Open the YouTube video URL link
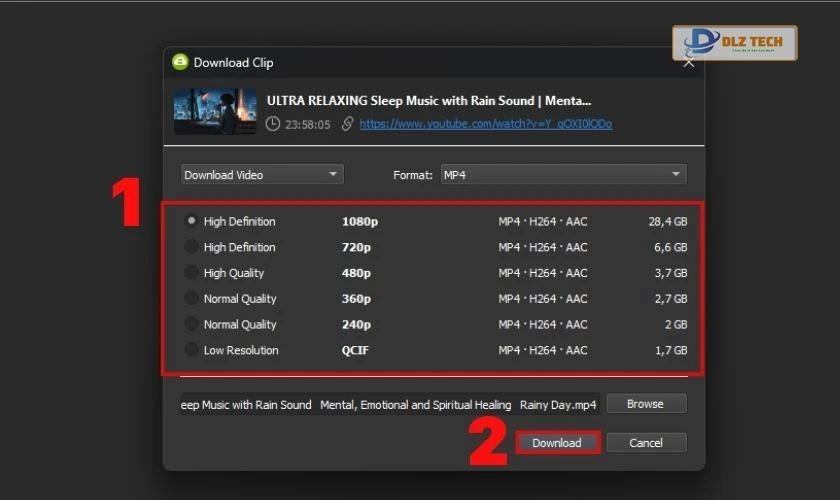This screenshot has height=500, width=840. pyautogui.click(x=485, y=124)
